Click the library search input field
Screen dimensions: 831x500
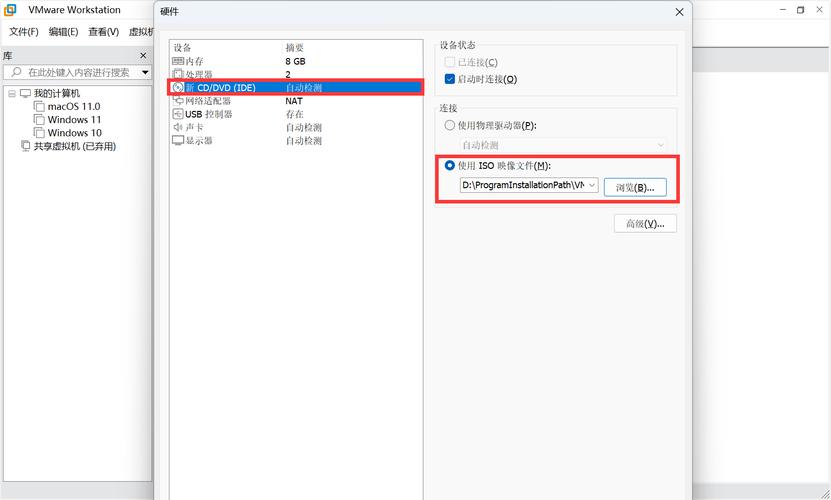tap(77, 72)
